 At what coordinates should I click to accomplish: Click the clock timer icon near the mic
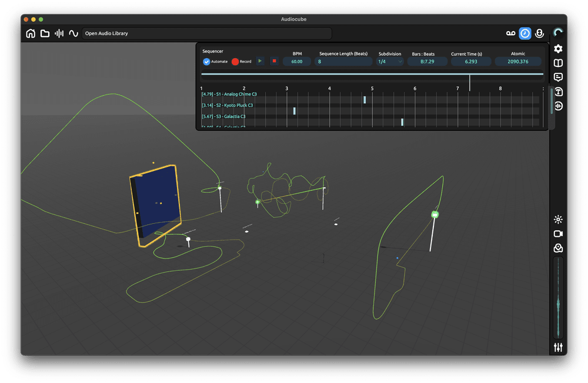[x=524, y=33]
